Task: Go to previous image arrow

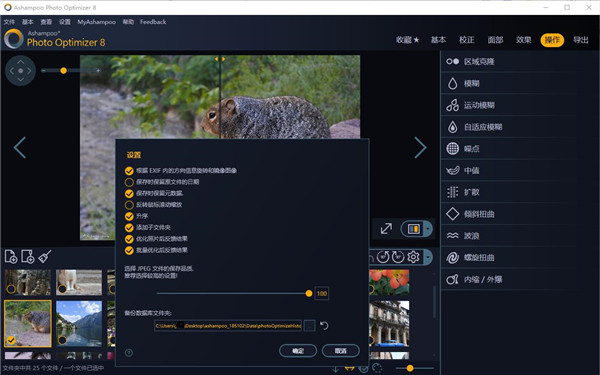Action: coord(20,147)
